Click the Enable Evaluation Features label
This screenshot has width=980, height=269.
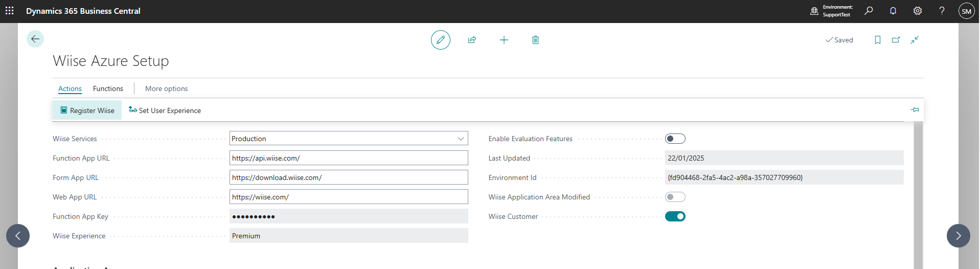click(530, 139)
